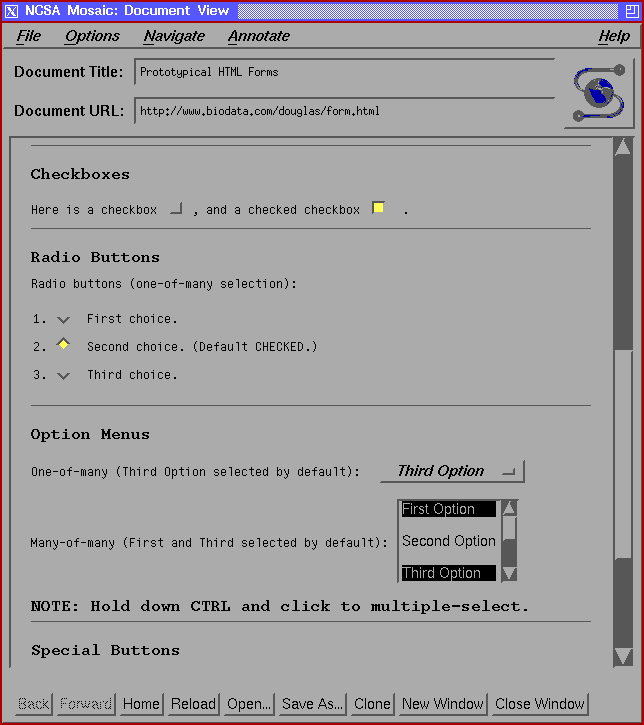This screenshot has width=644, height=725.
Task: Open the window menu icon in title bar
Action: (x=11, y=11)
